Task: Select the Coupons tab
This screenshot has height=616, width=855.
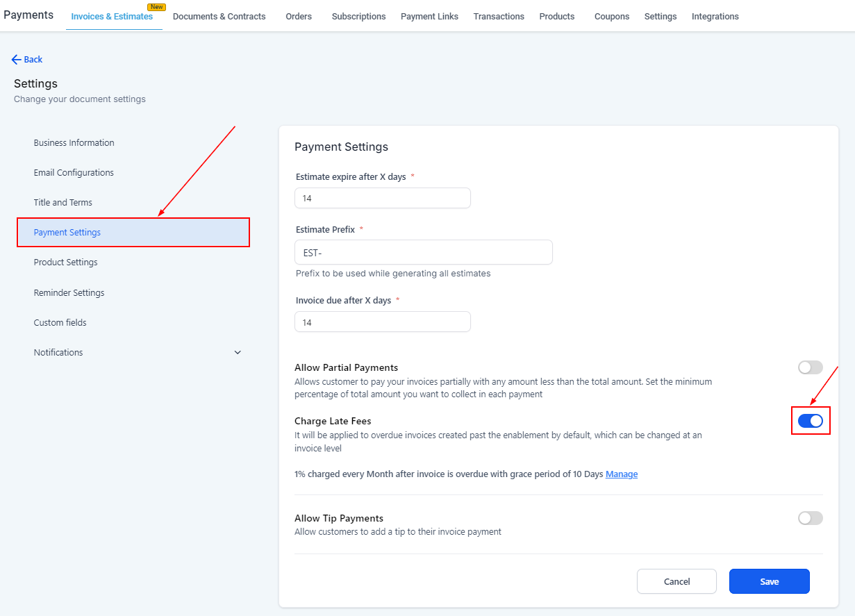Action: pos(611,16)
